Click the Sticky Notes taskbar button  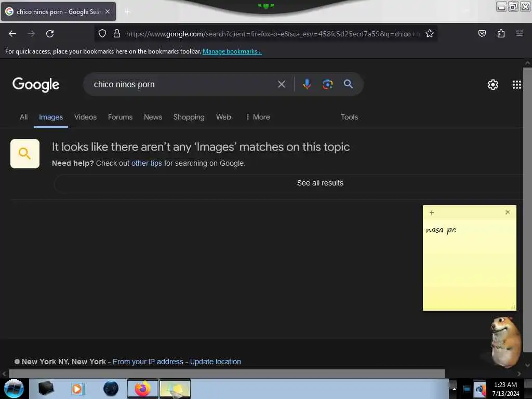coord(175,389)
